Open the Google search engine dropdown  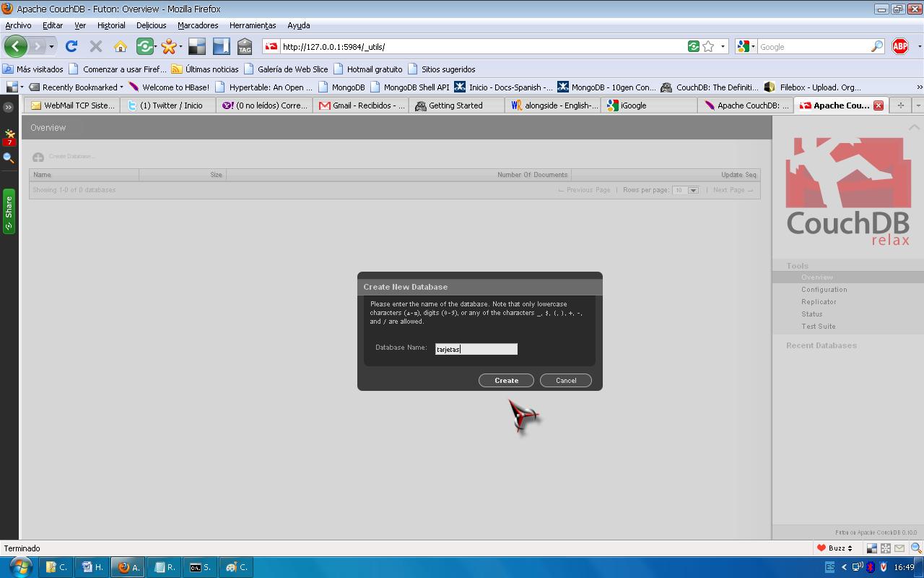tap(746, 46)
